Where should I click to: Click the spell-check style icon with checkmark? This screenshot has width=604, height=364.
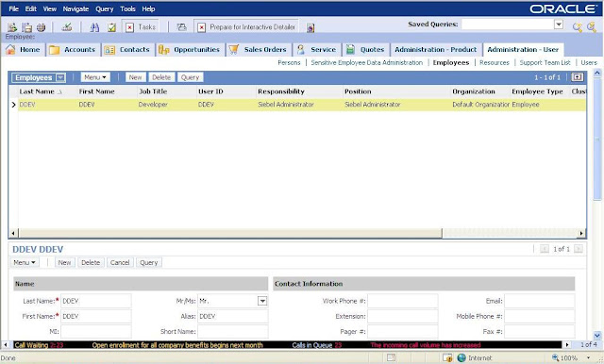coord(67,27)
